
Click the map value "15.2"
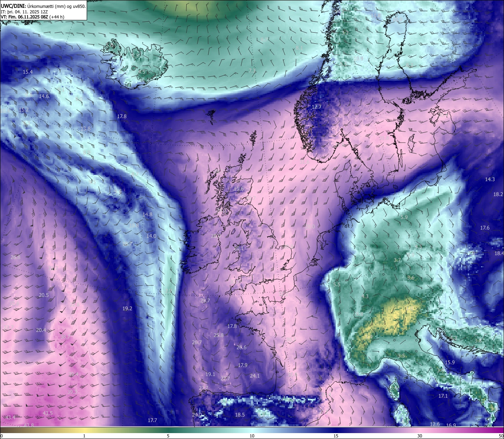click(x=24, y=110)
